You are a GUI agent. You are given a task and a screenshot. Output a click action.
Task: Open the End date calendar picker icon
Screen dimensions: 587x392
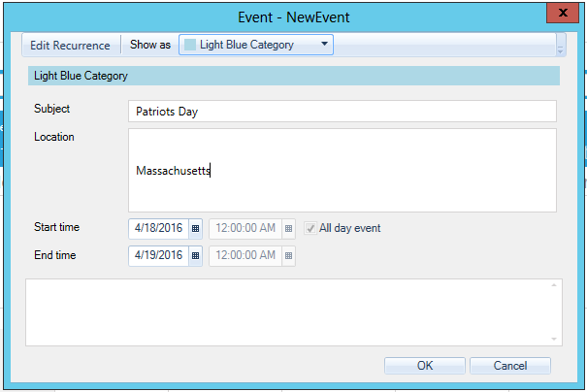click(195, 256)
